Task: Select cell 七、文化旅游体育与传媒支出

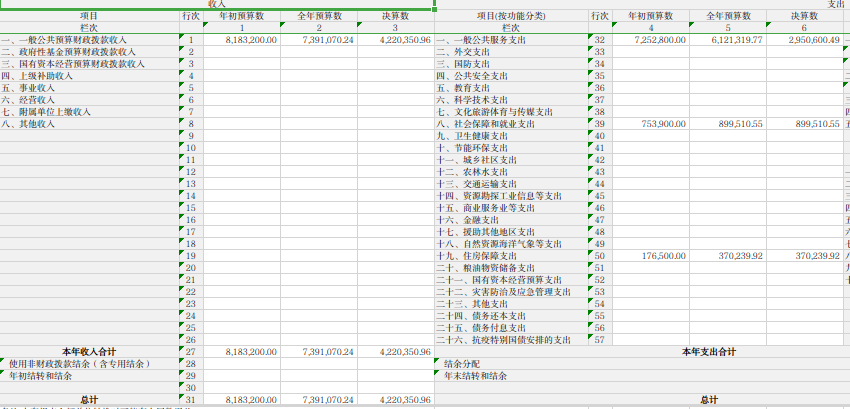Action: 511,112
